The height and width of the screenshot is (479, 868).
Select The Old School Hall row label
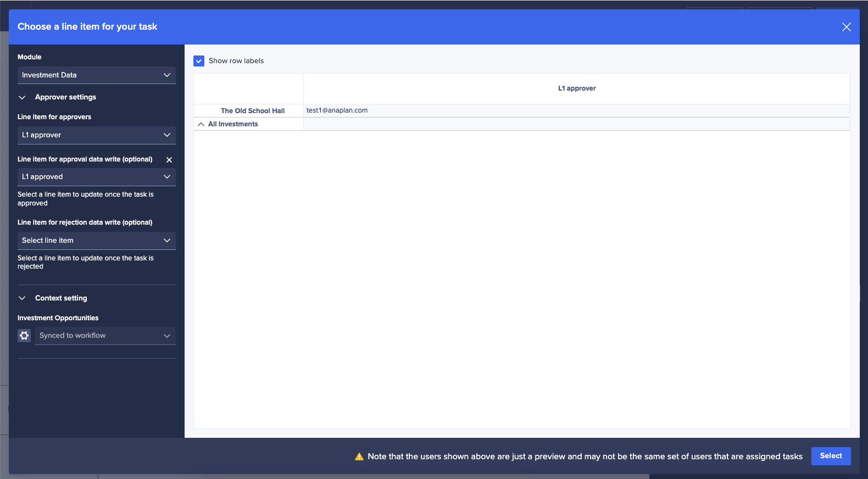tap(253, 111)
